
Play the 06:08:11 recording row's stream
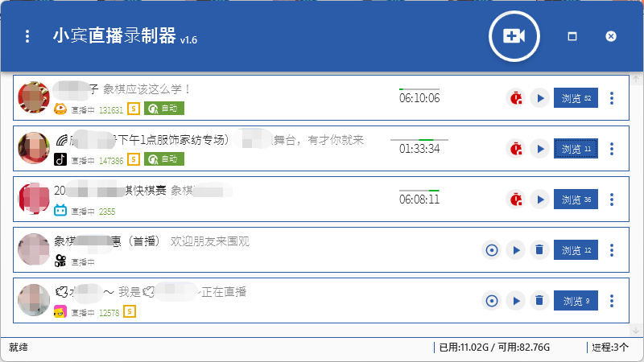pos(539,200)
